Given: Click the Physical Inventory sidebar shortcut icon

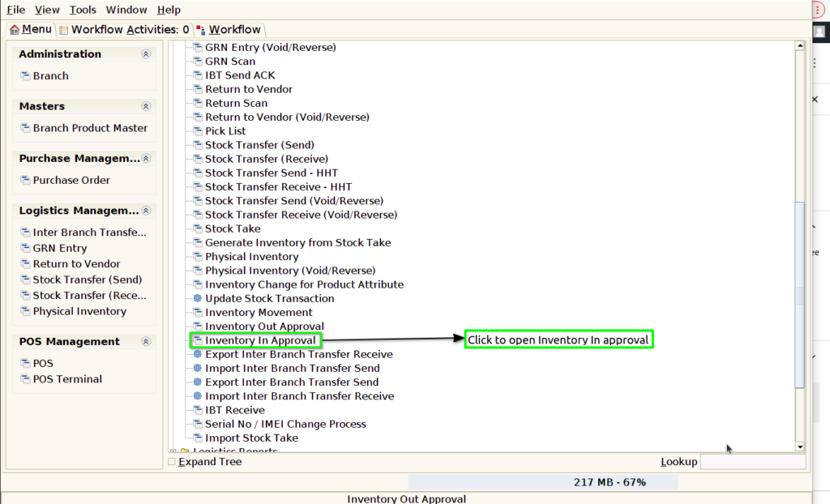Looking at the screenshot, I should tap(25, 311).
